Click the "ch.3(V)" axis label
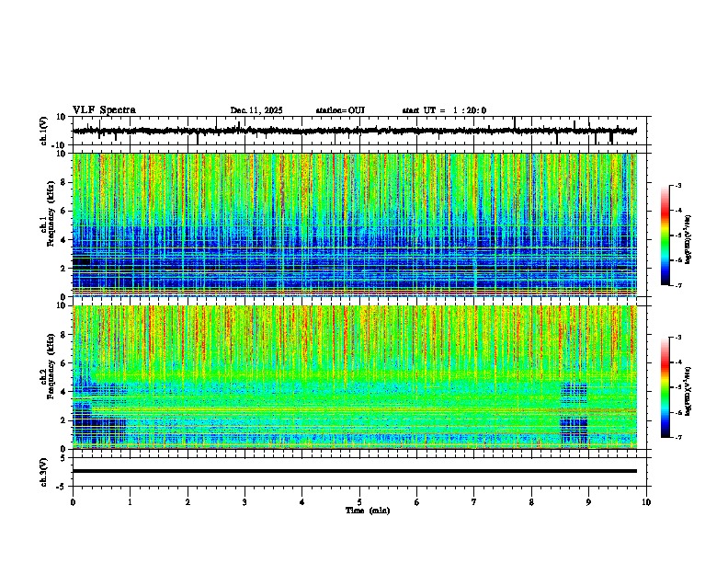Image resolution: width=728 pixels, height=563 pixels. tap(44, 472)
